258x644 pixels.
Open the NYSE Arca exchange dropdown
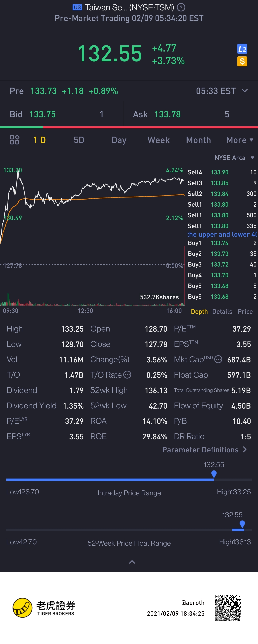click(x=235, y=158)
